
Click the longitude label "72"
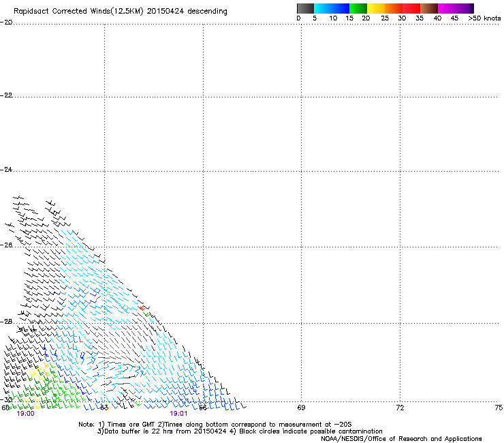point(400,408)
